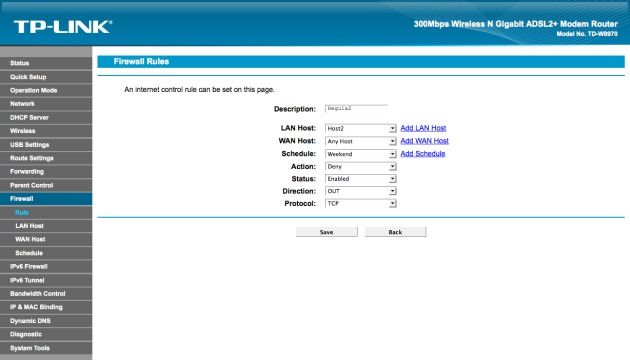630x360 pixels.
Task: Open Route Settings menu
Action: point(46,158)
